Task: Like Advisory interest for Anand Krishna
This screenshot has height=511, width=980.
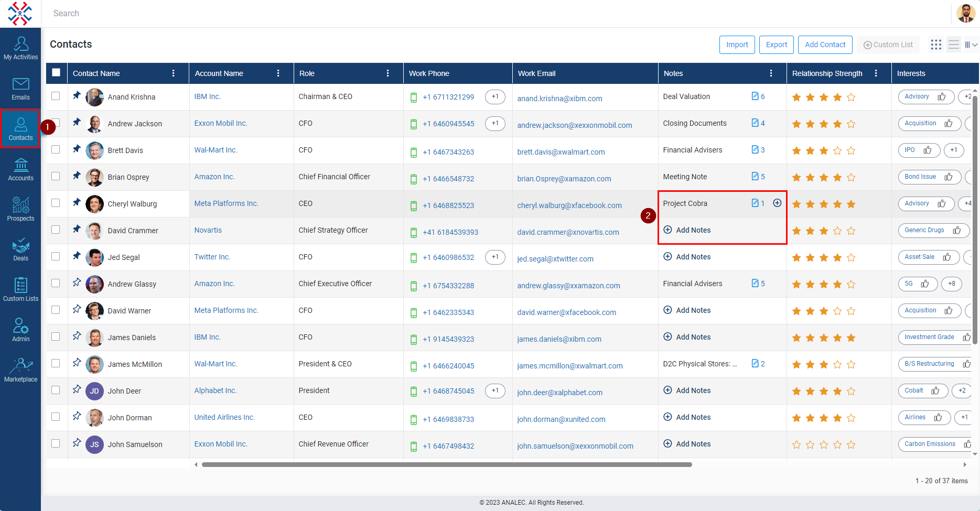Action: pos(942,96)
